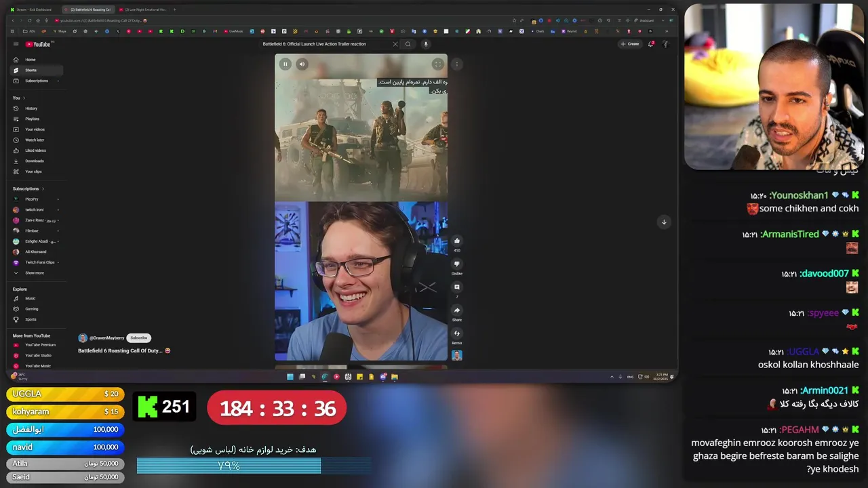868x488 pixels.
Task: Show hidden system tray icons
Action: [612, 377]
